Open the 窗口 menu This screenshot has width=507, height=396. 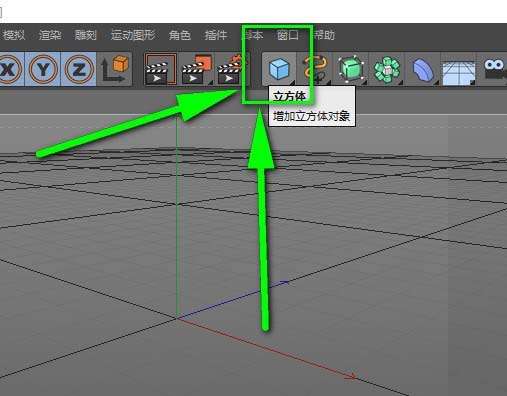click(x=288, y=35)
